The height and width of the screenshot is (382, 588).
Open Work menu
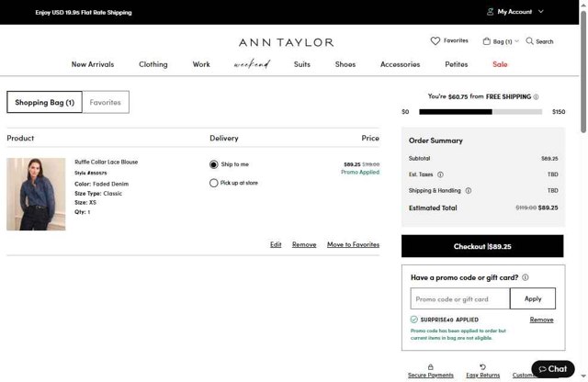tap(201, 64)
